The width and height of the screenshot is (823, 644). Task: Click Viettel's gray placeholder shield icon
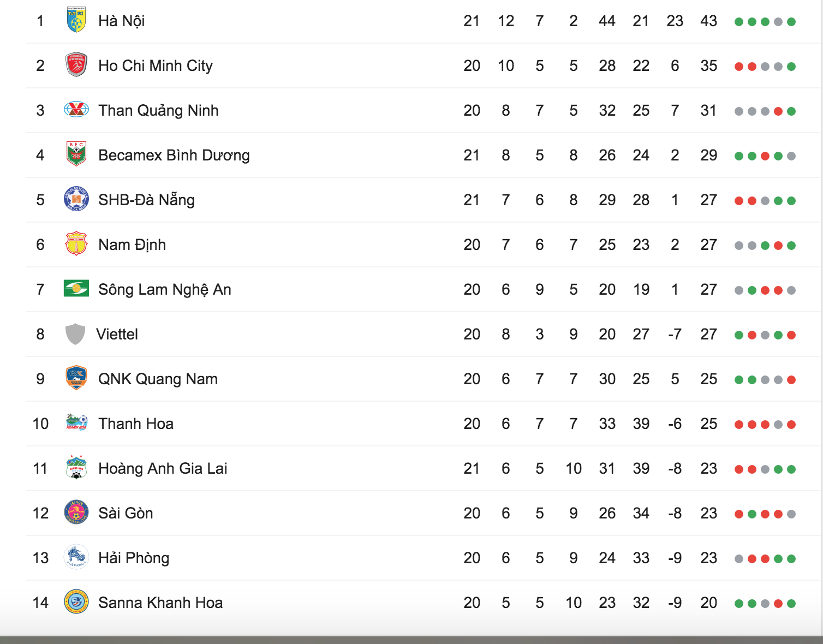pos(75,333)
